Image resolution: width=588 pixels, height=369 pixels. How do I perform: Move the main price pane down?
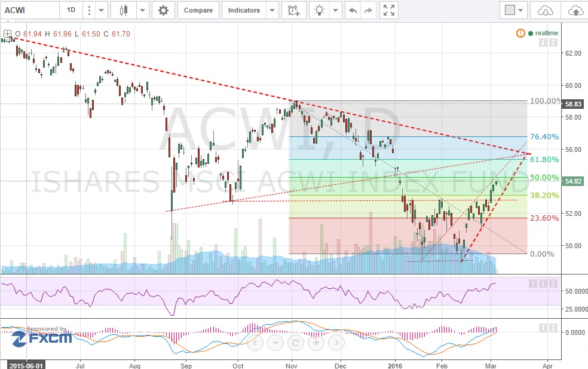543,43
